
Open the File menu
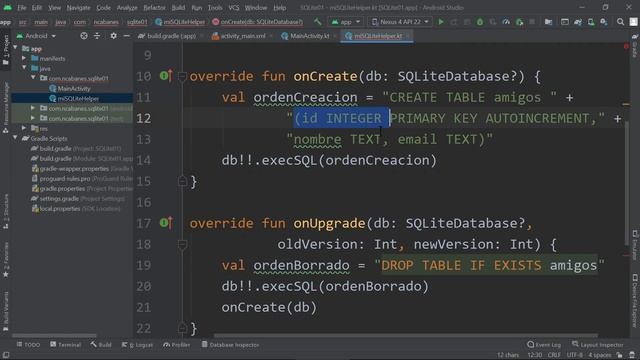(x=21, y=7)
